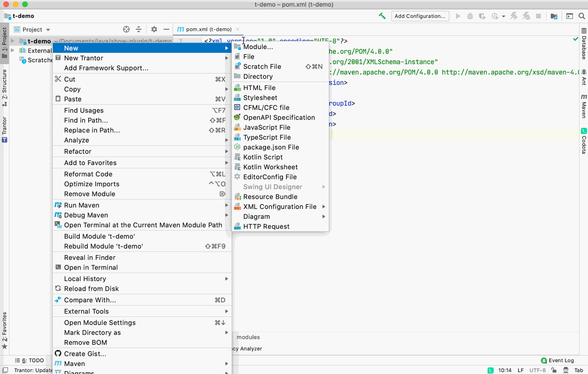Click the EditorConfig File gear icon
The image size is (588, 374).
click(237, 177)
